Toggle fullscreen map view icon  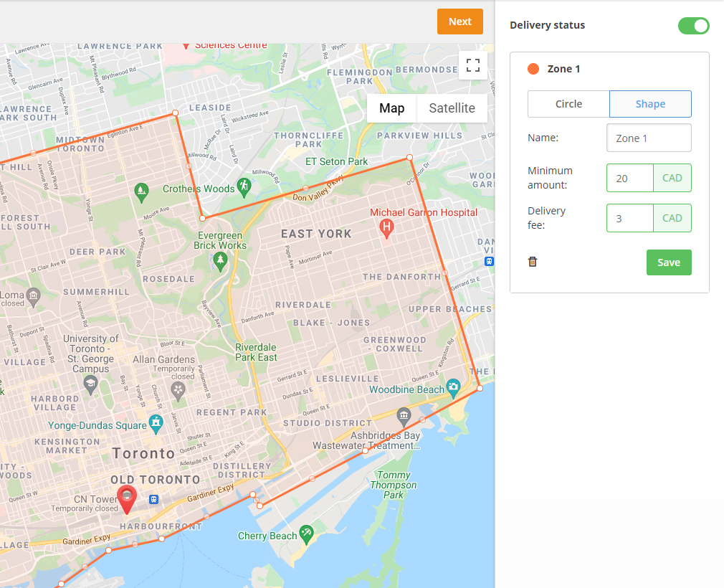point(473,65)
